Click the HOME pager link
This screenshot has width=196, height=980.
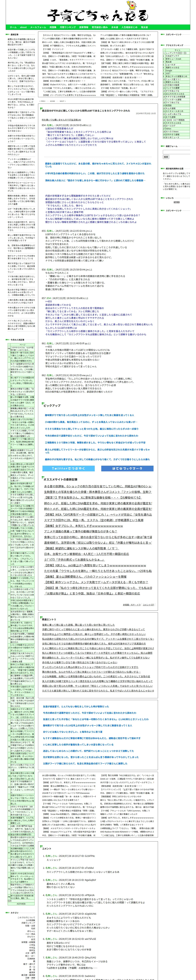(x=53, y=101)
